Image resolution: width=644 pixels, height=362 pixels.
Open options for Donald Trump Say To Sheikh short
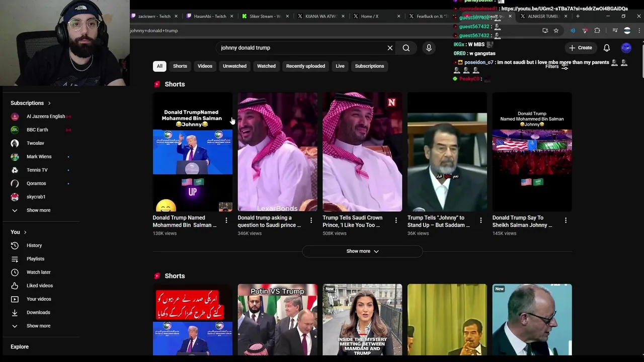(x=566, y=220)
